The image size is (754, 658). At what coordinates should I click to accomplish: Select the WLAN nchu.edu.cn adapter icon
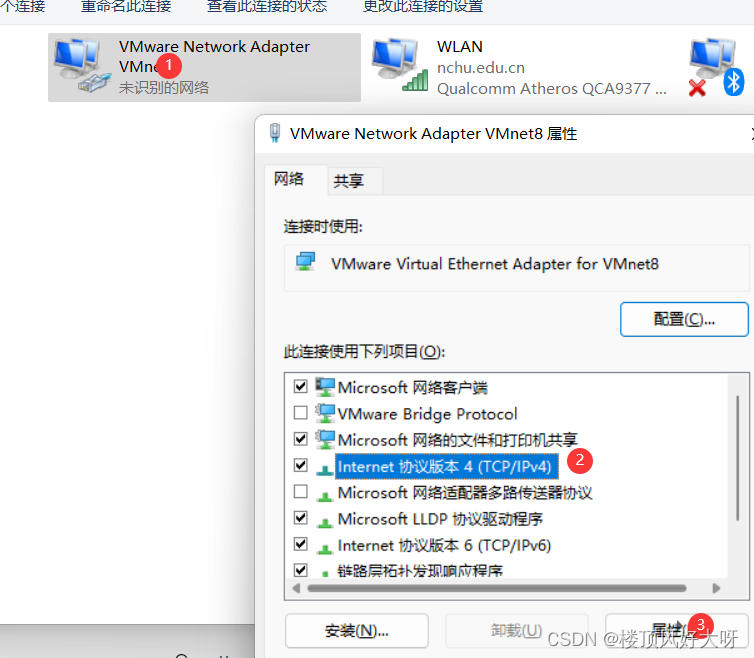pos(400,66)
